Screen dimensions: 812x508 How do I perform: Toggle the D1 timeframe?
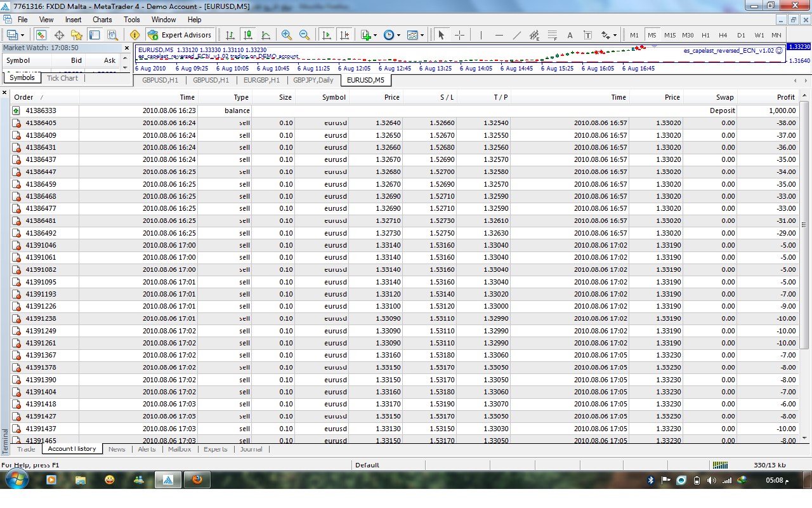pyautogui.click(x=741, y=35)
